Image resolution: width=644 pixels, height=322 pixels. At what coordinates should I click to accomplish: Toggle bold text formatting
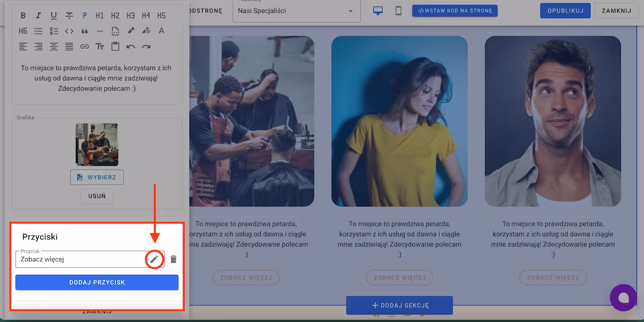pos(23,16)
